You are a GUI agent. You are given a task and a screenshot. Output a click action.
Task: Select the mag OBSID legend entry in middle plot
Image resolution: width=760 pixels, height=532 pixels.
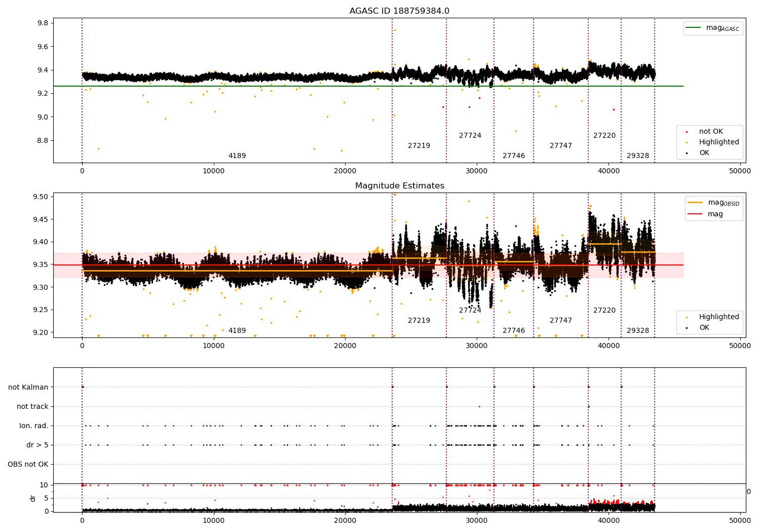(714, 203)
